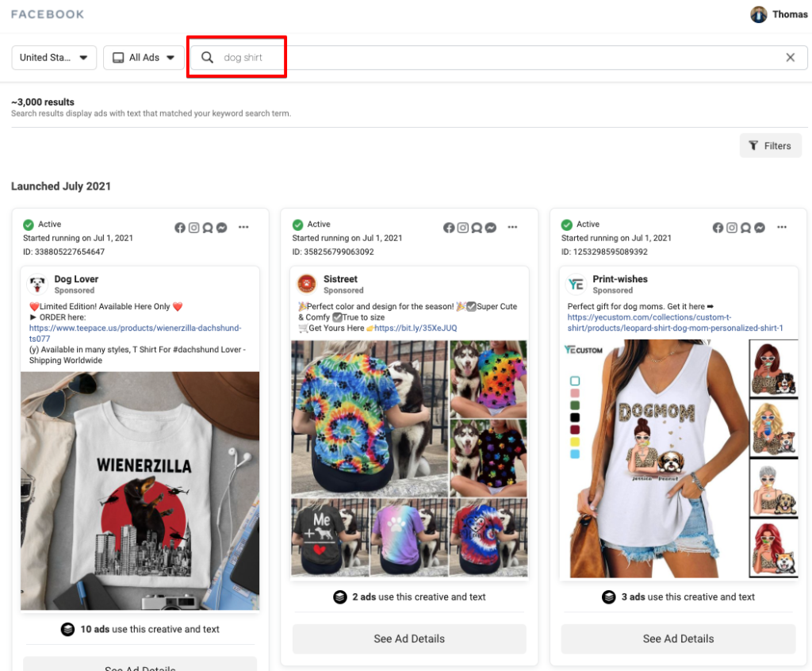Click Dog Lover page avatar
The height and width of the screenshot is (671, 812).
click(x=37, y=284)
